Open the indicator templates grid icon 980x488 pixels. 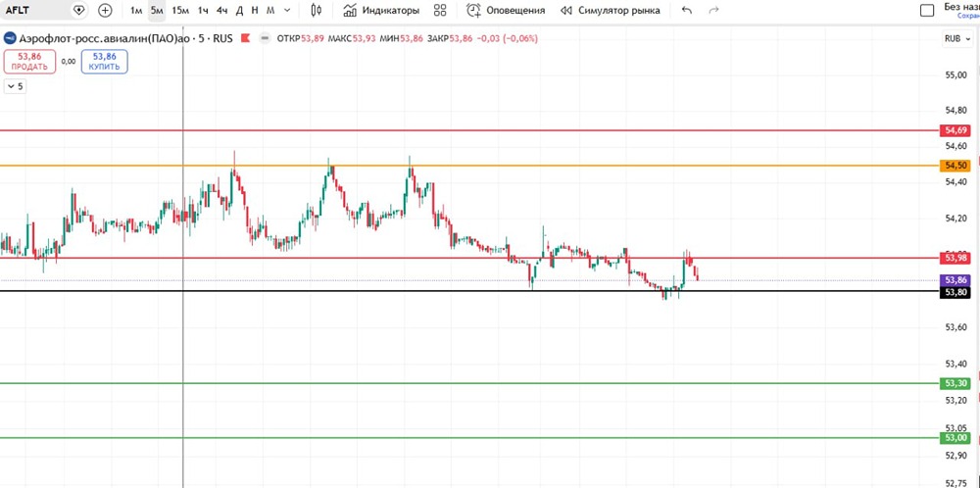pyautogui.click(x=440, y=10)
